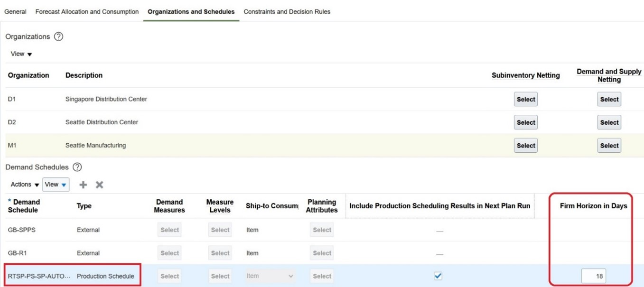Image resolution: width=644 pixels, height=287 pixels.
Task: Click the X icon to delete demand schedule
Action: pyautogui.click(x=99, y=185)
